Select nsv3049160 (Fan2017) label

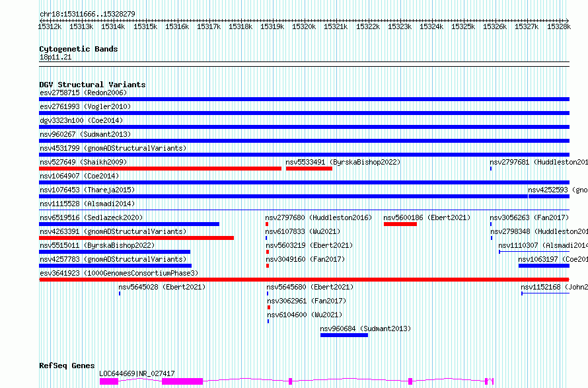click(305, 259)
